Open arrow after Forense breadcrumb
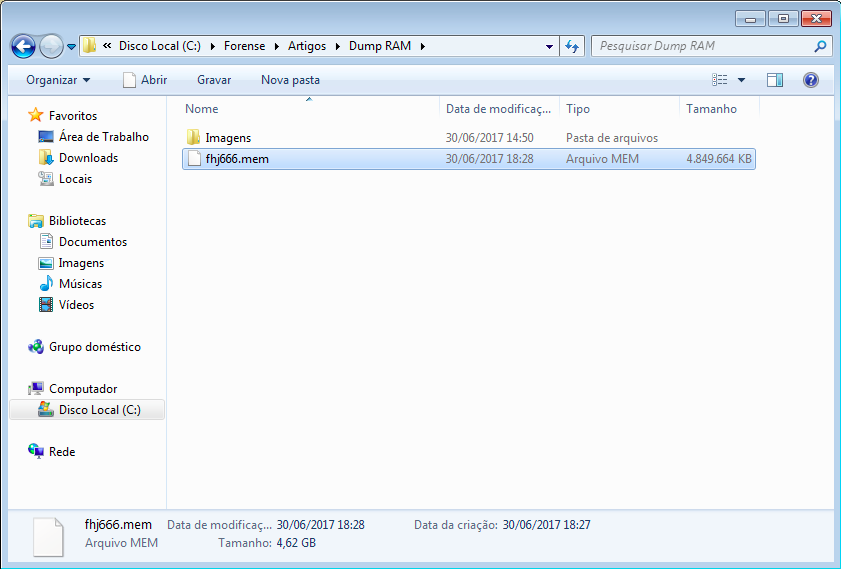The width and height of the screenshot is (841, 569). (277, 47)
